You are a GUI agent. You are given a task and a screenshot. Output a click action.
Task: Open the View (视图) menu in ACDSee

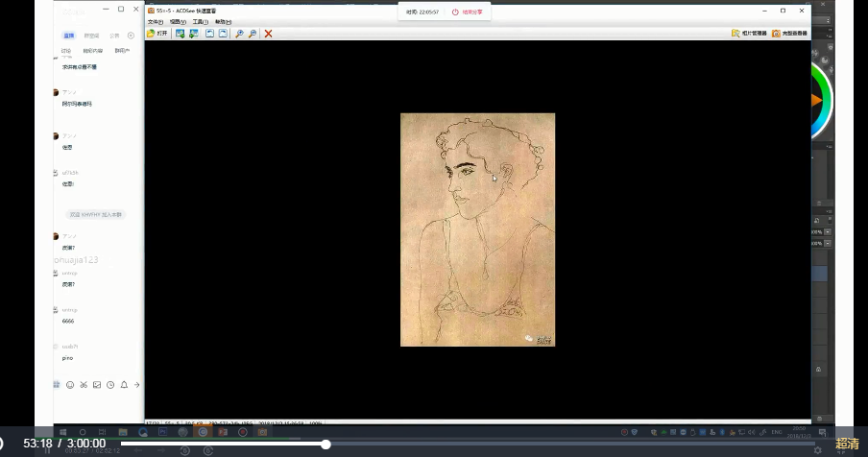pyautogui.click(x=178, y=21)
